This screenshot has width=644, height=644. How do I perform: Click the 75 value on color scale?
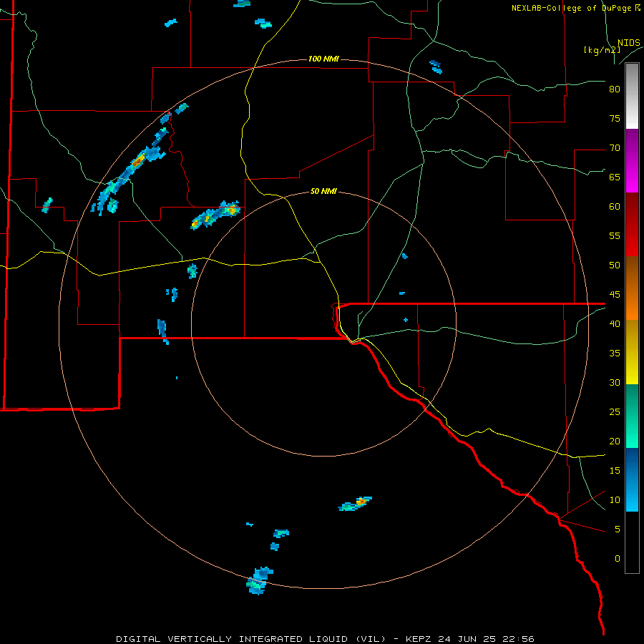[615, 118]
